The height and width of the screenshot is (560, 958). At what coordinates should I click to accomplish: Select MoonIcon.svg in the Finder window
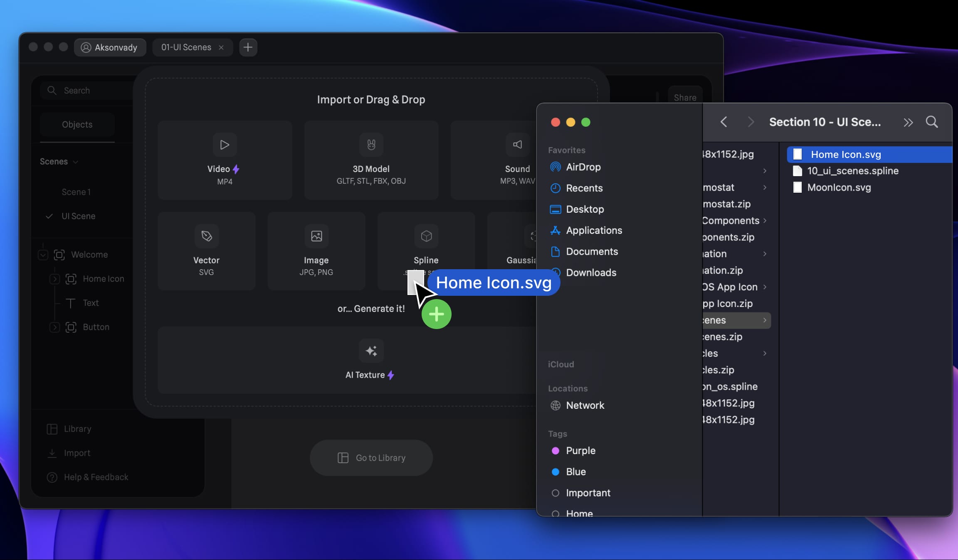(x=839, y=187)
